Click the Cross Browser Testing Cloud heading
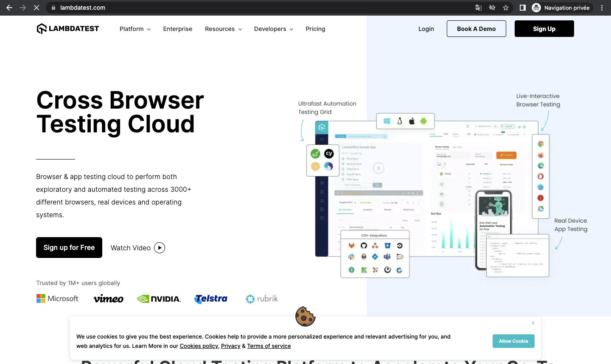The height and width of the screenshot is (364, 611). click(120, 112)
